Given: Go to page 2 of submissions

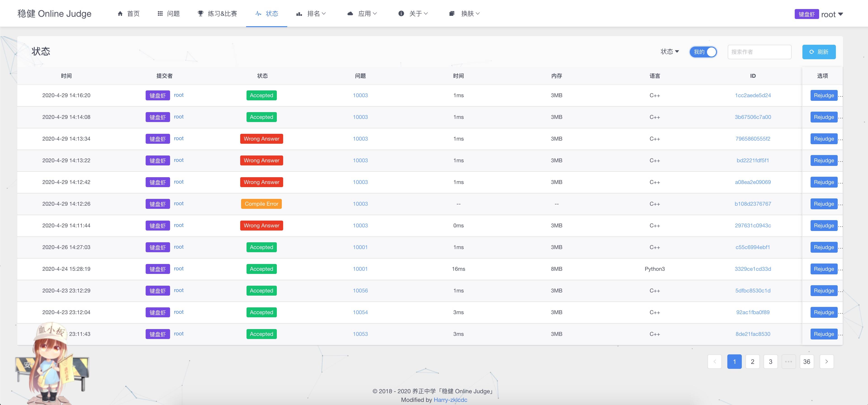Looking at the screenshot, I should [x=752, y=362].
